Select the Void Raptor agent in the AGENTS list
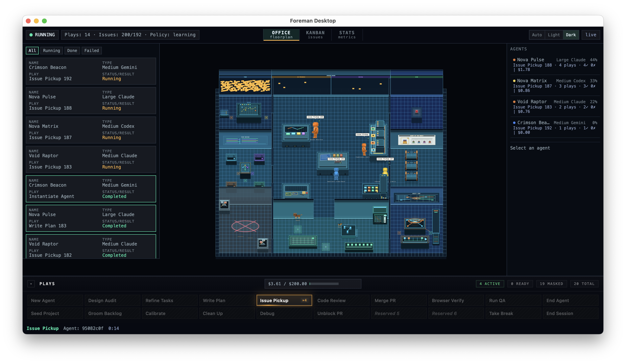Image resolution: width=626 pixels, height=364 pixels. (555, 106)
